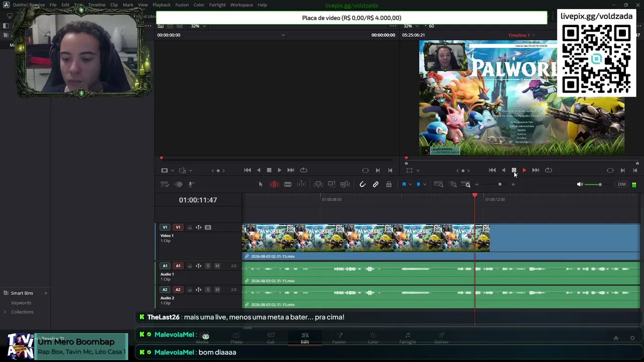
Task: Open the marker color dropdown arrow
Action: point(424,185)
